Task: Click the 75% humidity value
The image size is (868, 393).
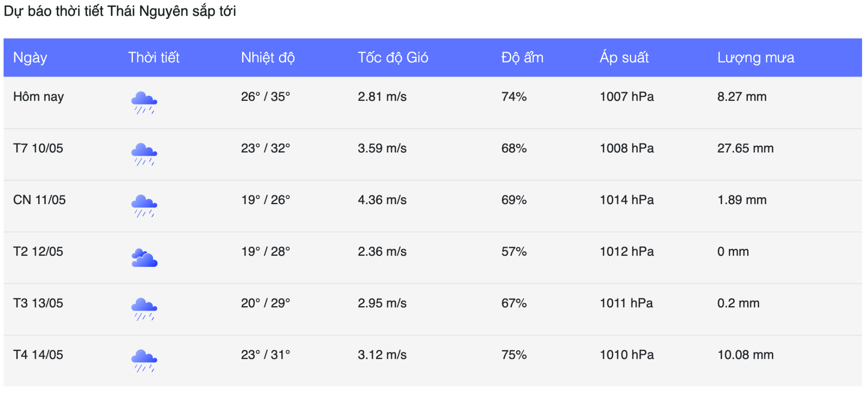Action: (514, 355)
